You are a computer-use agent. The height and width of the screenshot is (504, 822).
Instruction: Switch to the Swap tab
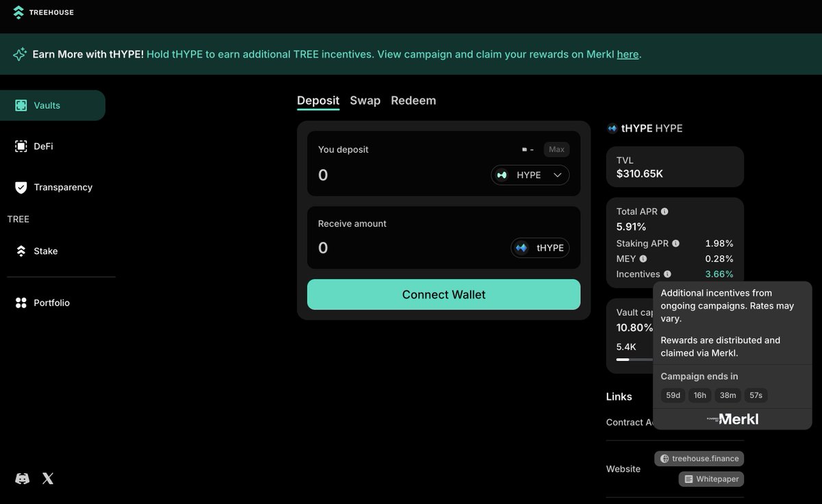pos(365,101)
